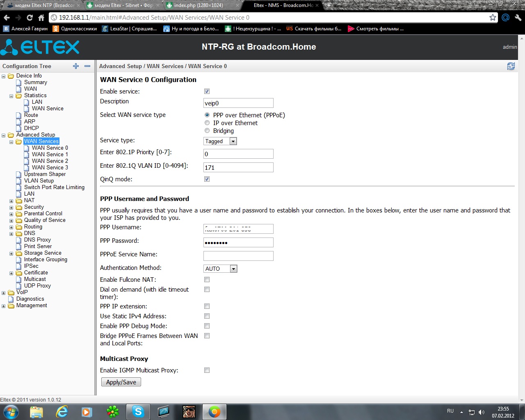
Task: Enable IGMP Multicast Proxy checkbox
Action: (207, 370)
